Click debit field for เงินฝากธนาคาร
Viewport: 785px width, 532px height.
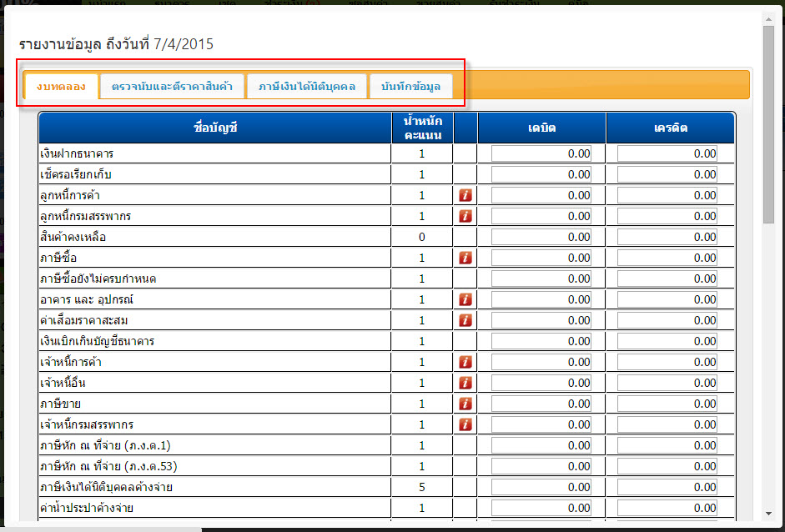click(x=541, y=153)
